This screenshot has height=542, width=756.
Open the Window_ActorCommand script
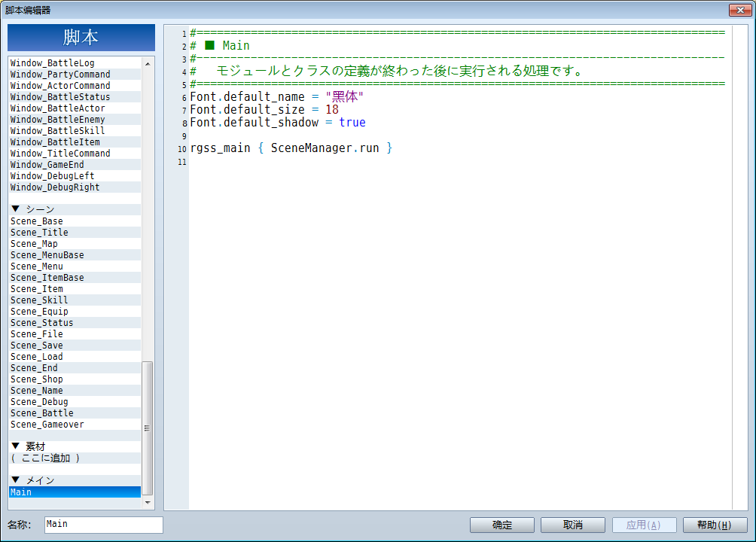coord(75,85)
